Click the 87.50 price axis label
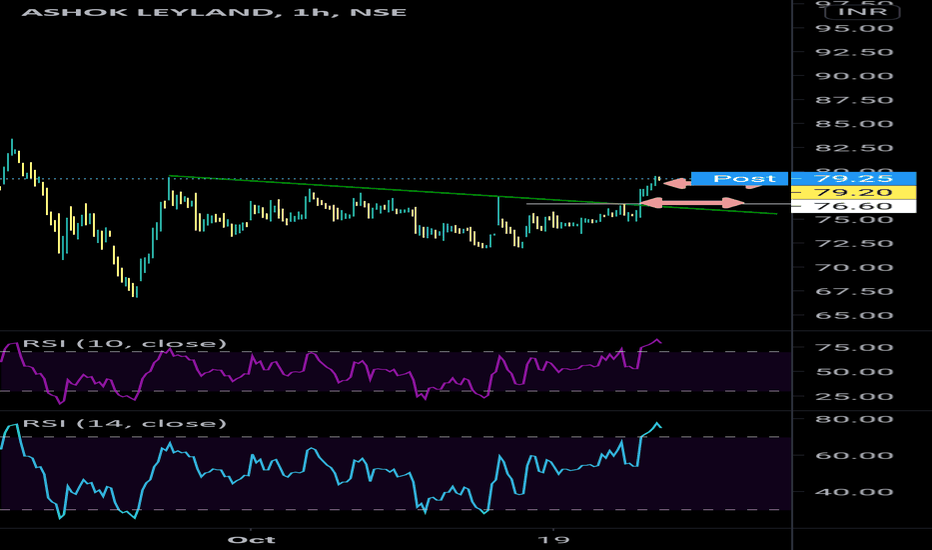Viewport: 932px width, 550px height. coord(854,100)
